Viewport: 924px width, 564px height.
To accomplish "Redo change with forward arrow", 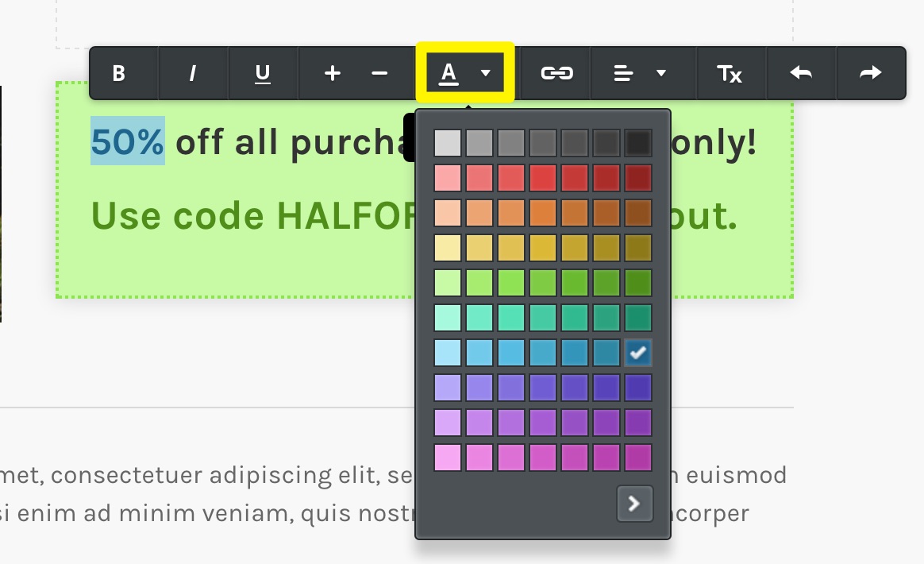I will [870, 73].
